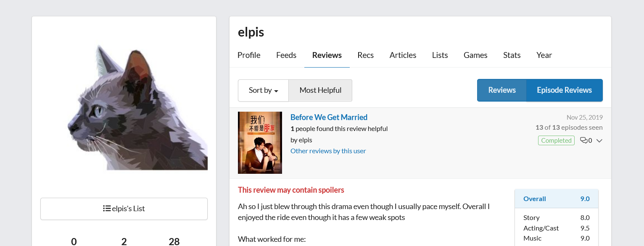
Task: Click the profile stat count 28
Action: 174,241
